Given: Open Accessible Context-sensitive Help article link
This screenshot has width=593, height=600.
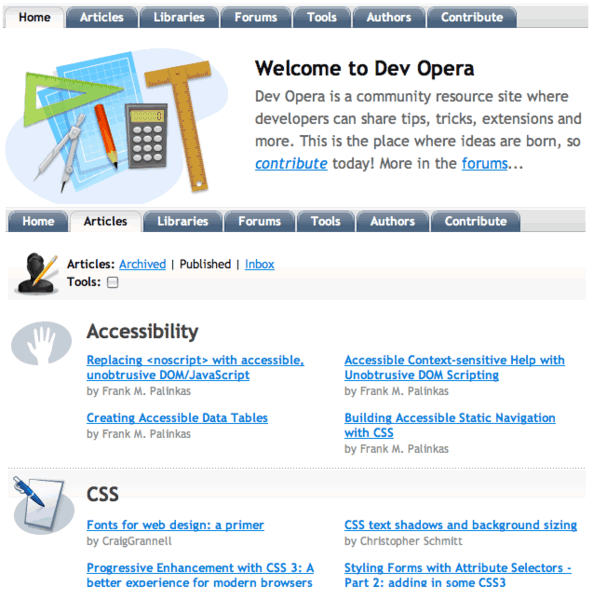Looking at the screenshot, I should (455, 367).
